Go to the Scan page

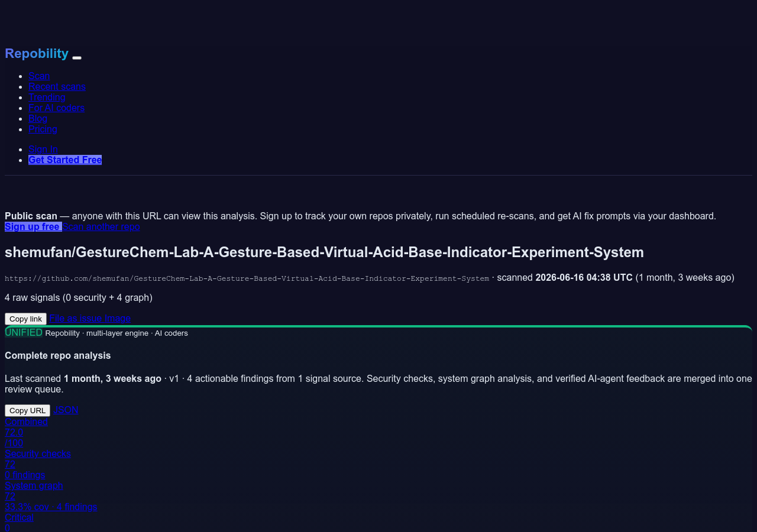pos(39,76)
